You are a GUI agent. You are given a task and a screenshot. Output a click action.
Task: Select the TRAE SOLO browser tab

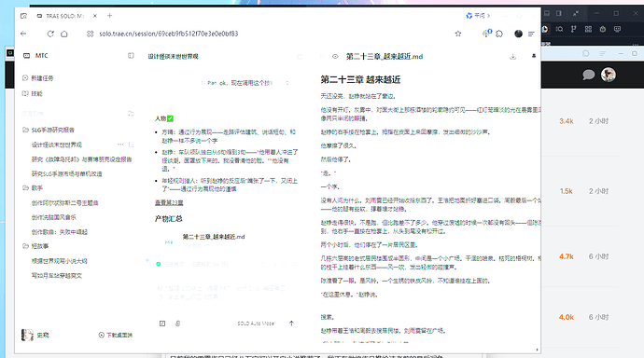pyautogui.click(x=62, y=16)
